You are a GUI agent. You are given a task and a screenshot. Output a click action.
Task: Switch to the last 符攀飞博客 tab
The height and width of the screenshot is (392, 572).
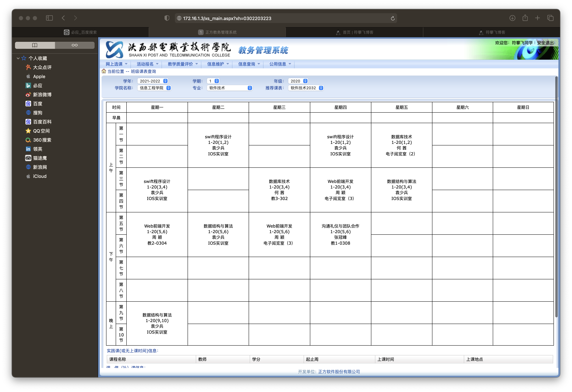[492, 32]
